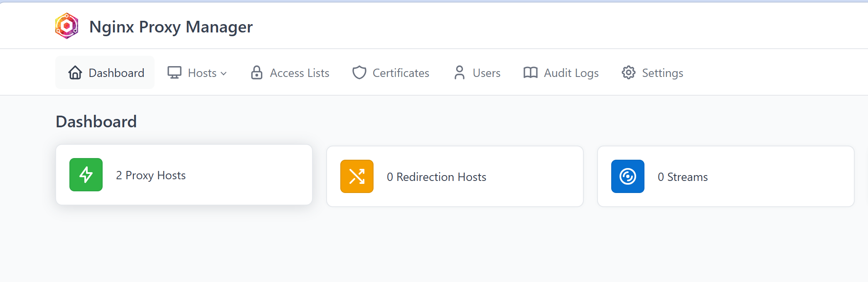
Task: Open the Audit Logs text label
Action: click(571, 73)
